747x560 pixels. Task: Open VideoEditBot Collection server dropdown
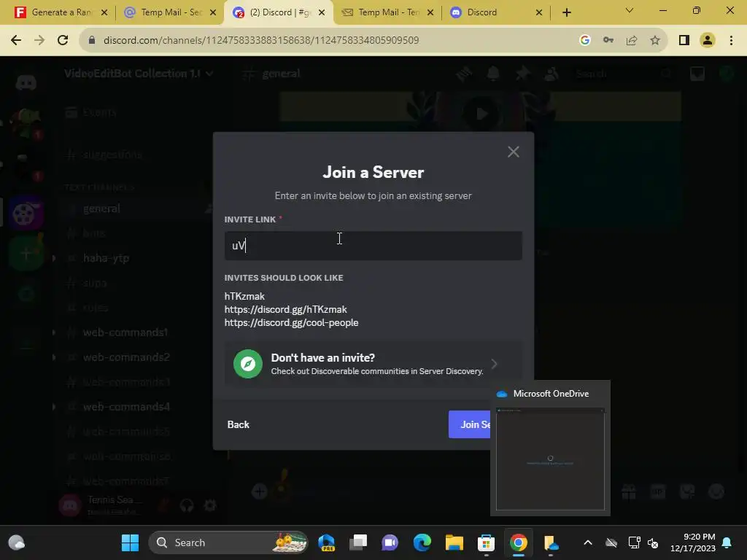[139, 74]
